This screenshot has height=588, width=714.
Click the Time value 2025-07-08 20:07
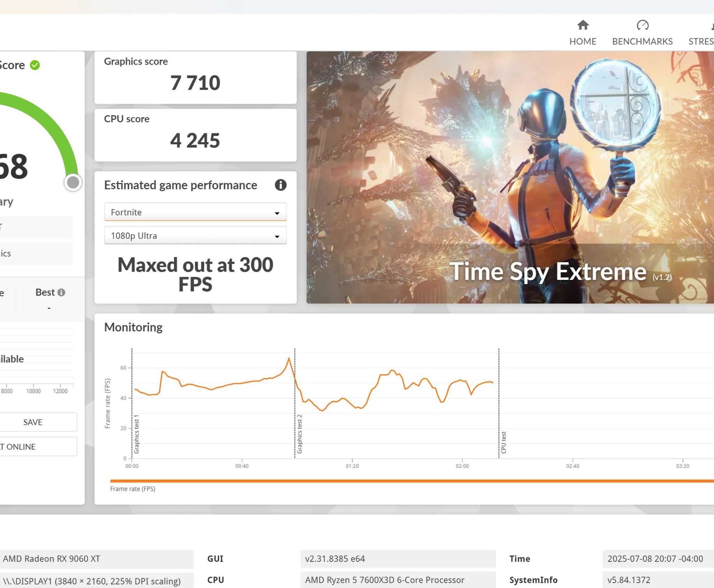tap(658, 559)
